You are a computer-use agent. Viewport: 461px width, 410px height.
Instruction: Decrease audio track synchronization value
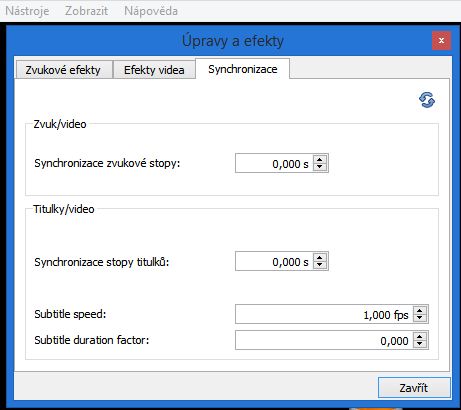pyautogui.click(x=320, y=167)
